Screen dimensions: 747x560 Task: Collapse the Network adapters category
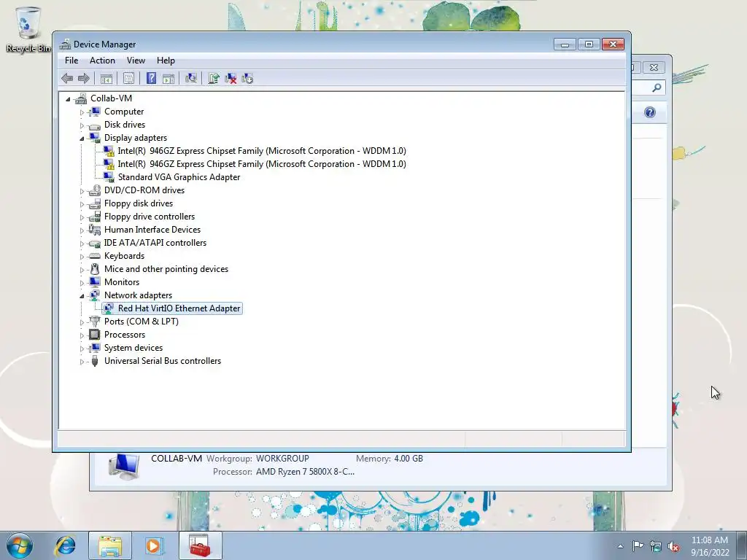pyautogui.click(x=82, y=296)
